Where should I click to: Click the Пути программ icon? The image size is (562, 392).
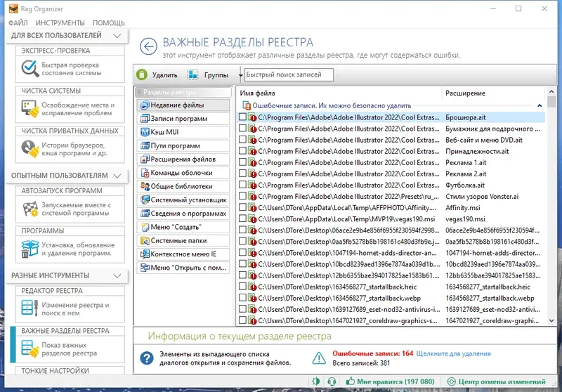tap(145, 146)
